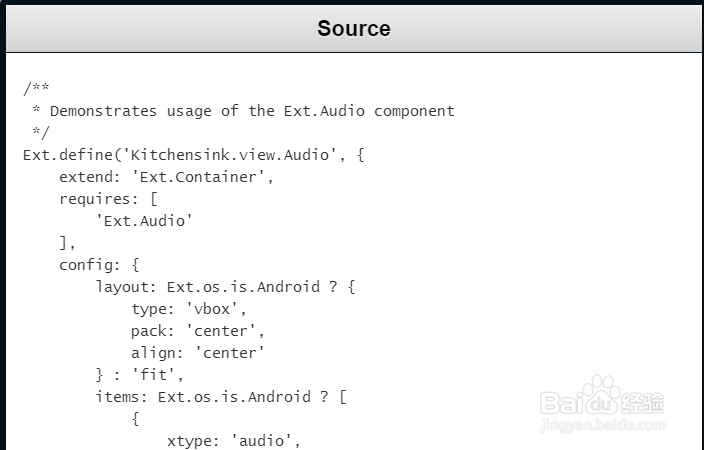Viewport: 704px width, 450px height.
Task: Click the '],' line closing requires
Action: pos(67,243)
